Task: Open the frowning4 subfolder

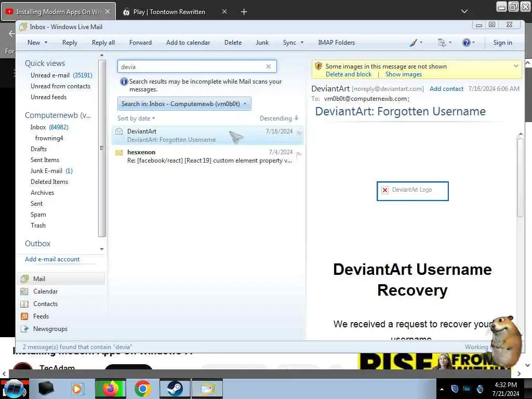Action: pos(49,138)
